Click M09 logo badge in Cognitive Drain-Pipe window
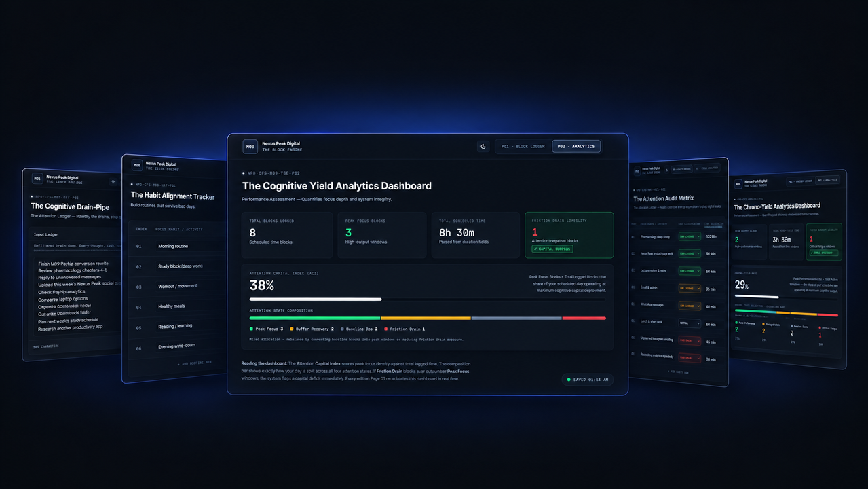868x489 pixels. [37, 179]
